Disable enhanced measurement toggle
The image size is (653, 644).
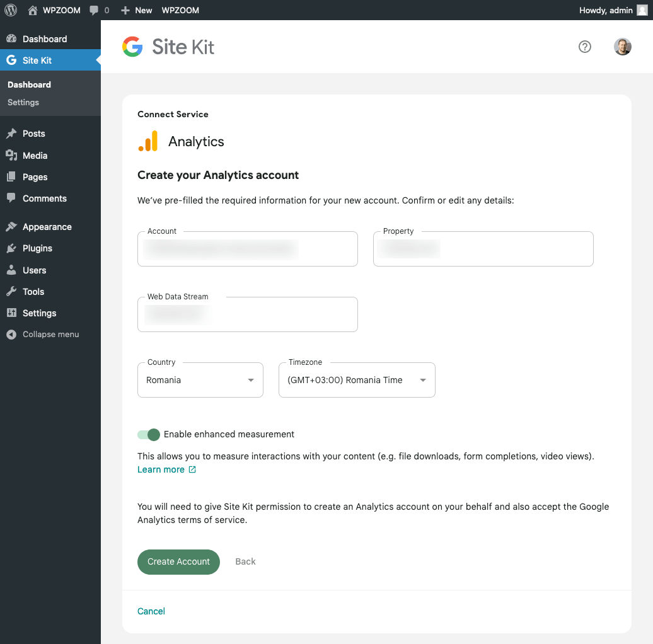(149, 435)
